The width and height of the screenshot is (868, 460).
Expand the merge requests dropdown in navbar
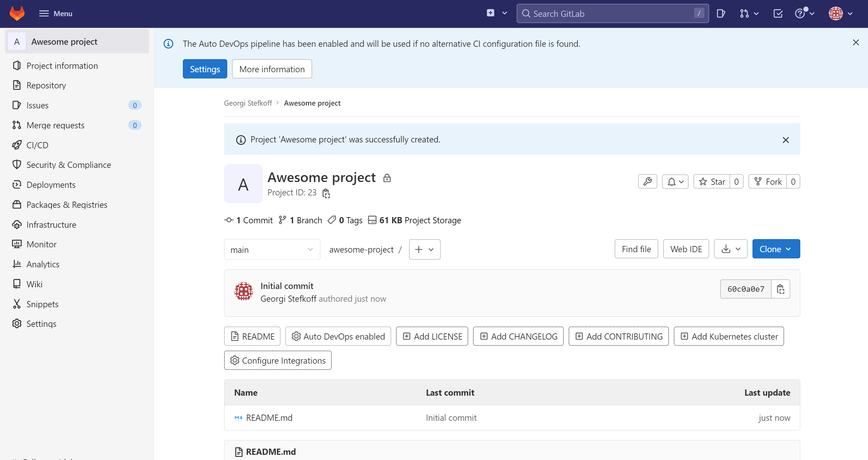tap(749, 13)
